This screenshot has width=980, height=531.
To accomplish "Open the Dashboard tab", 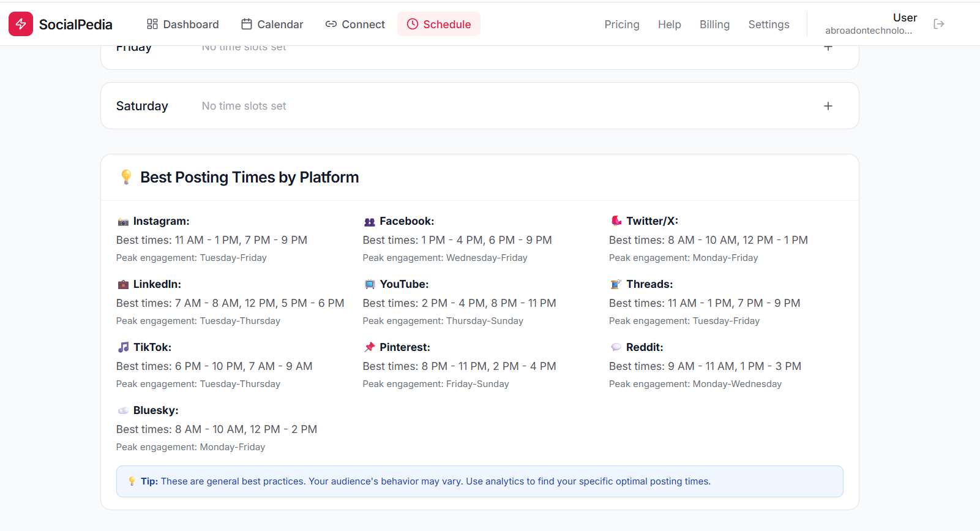I will 182,24.
